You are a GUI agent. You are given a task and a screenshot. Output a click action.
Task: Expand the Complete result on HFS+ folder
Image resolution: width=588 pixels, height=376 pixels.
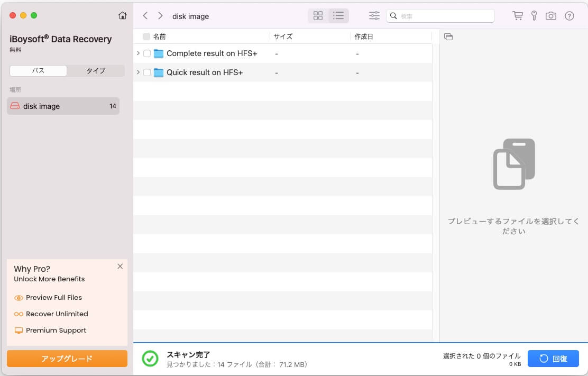(x=138, y=53)
